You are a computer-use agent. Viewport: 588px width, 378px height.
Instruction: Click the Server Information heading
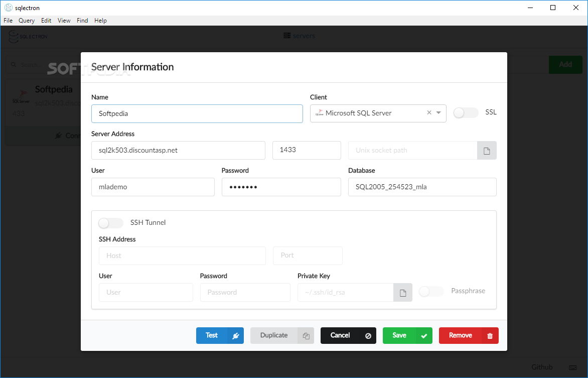[x=132, y=67]
